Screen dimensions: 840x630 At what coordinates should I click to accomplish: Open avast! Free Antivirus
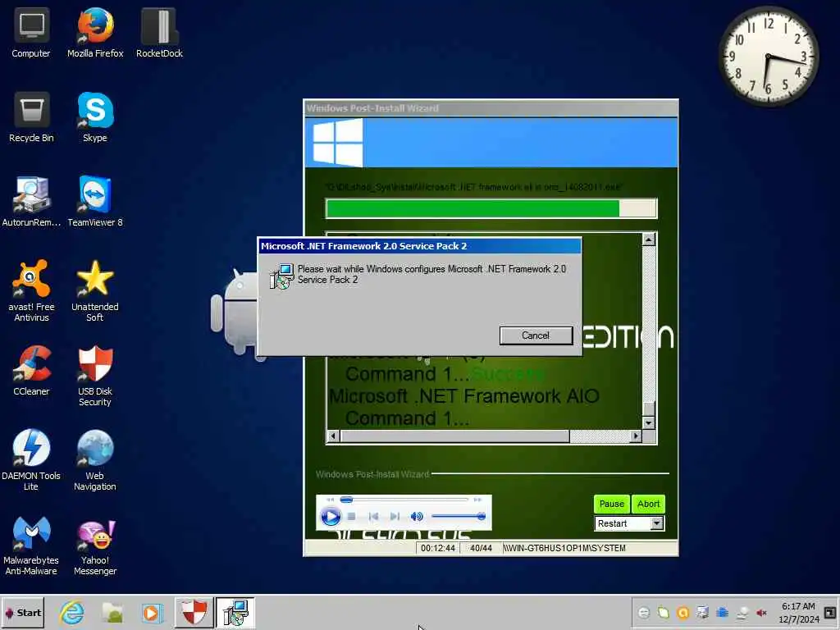pyautogui.click(x=31, y=291)
